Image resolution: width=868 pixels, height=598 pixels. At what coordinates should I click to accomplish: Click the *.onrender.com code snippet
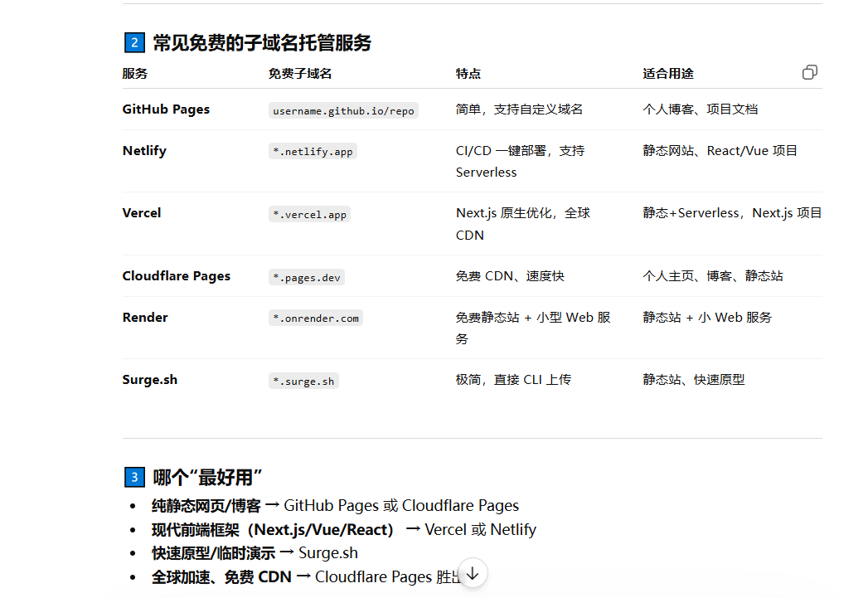[x=315, y=318]
